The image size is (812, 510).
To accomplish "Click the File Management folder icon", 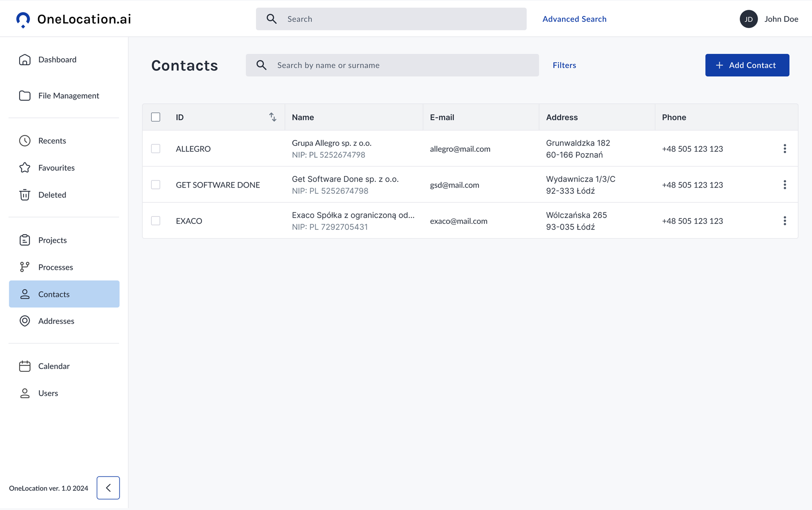I will pyautogui.click(x=25, y=95).
